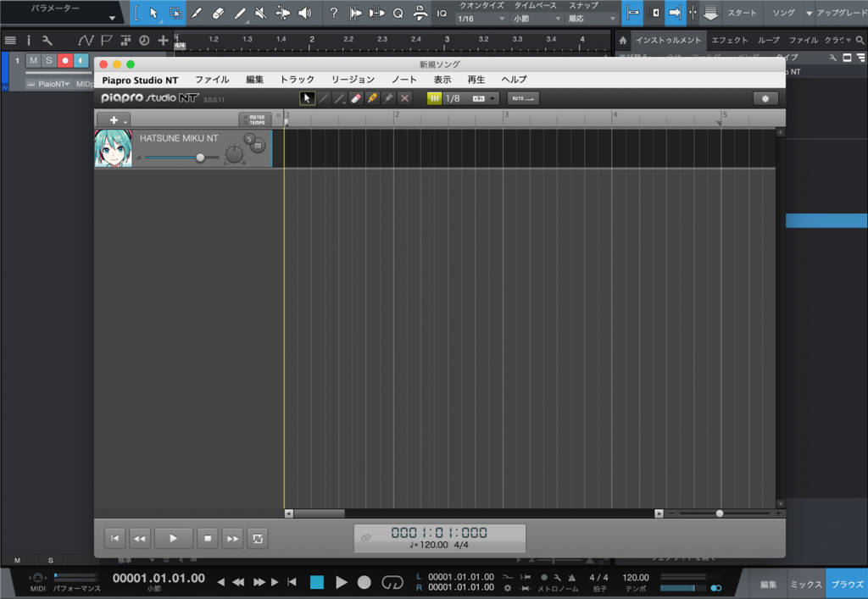
Task: Open Piapro Studio settings via gear icon
Action: pos(765,97)
